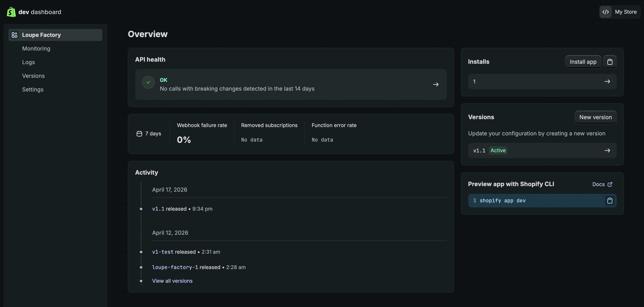Click the 'No calls with breaking changes' message
Image resolution: width=644 pixels, height=307 pixels.
237,89
